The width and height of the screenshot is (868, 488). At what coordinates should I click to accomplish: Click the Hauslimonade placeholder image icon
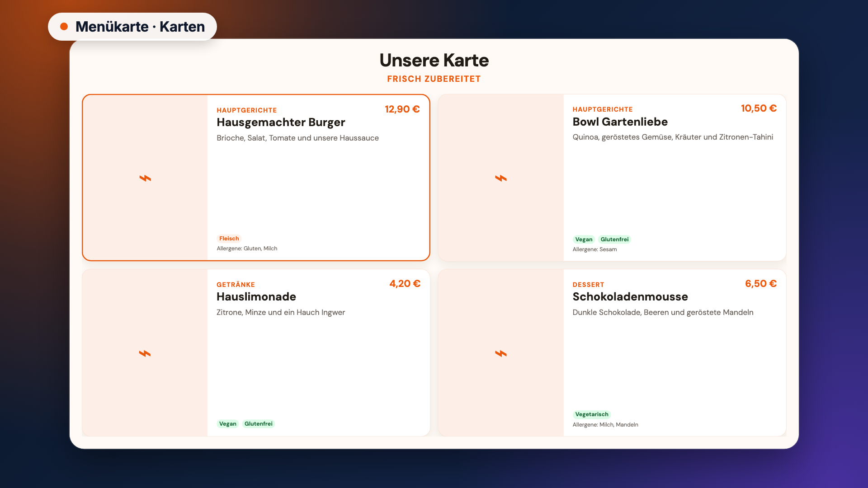145,353
